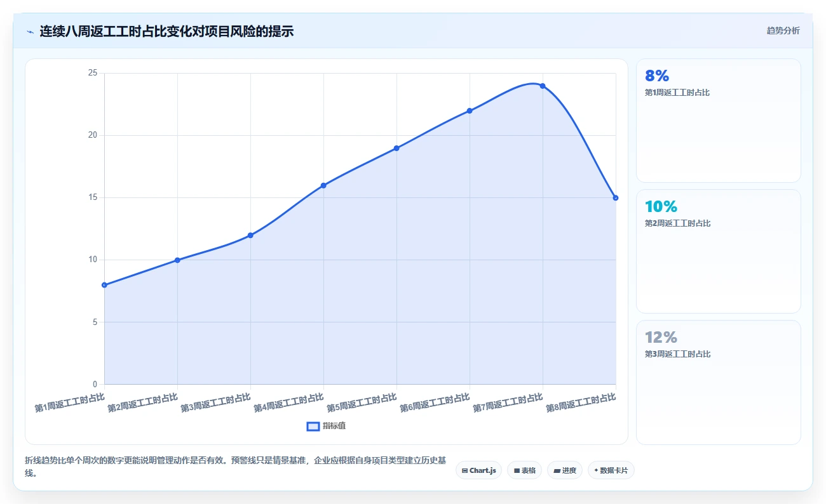This screenshot has width=826, height=504.
Task: Select the Chart.js tag chip
Action: 479,470
